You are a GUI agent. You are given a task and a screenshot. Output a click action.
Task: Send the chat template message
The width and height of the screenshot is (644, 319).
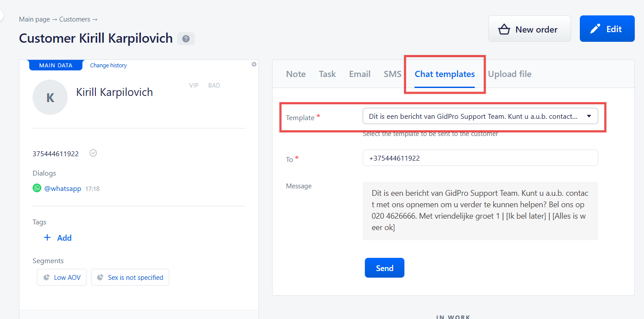385,268
